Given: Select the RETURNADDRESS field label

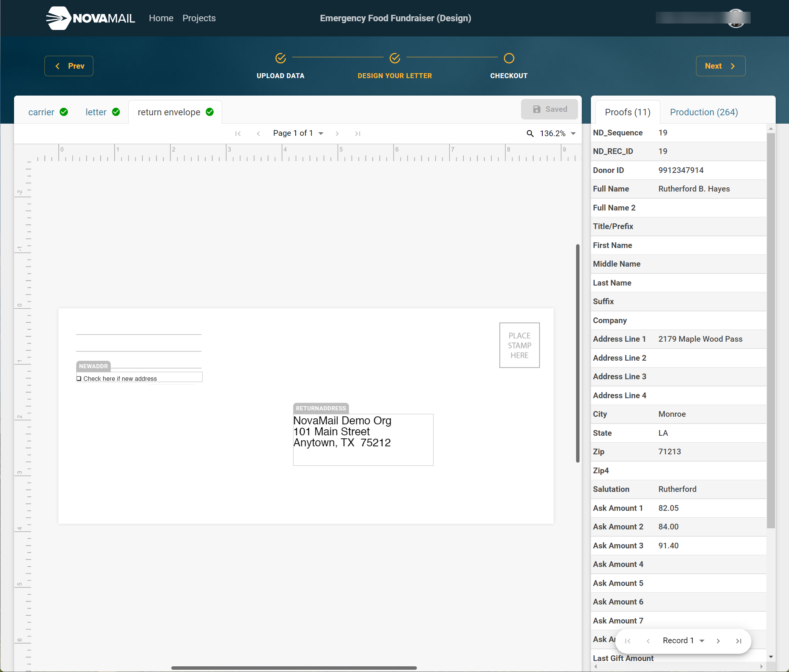Looking at the screenshot, I should [321, 408].
